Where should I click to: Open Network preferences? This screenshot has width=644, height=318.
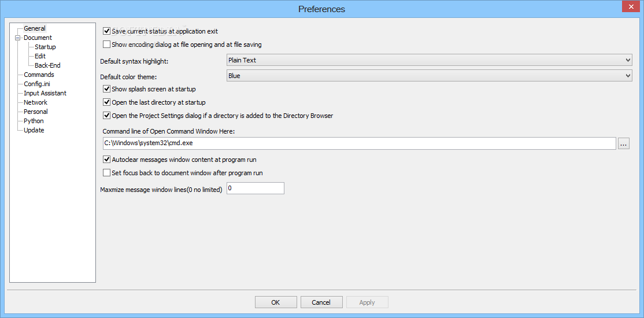[x=35, y=102]
